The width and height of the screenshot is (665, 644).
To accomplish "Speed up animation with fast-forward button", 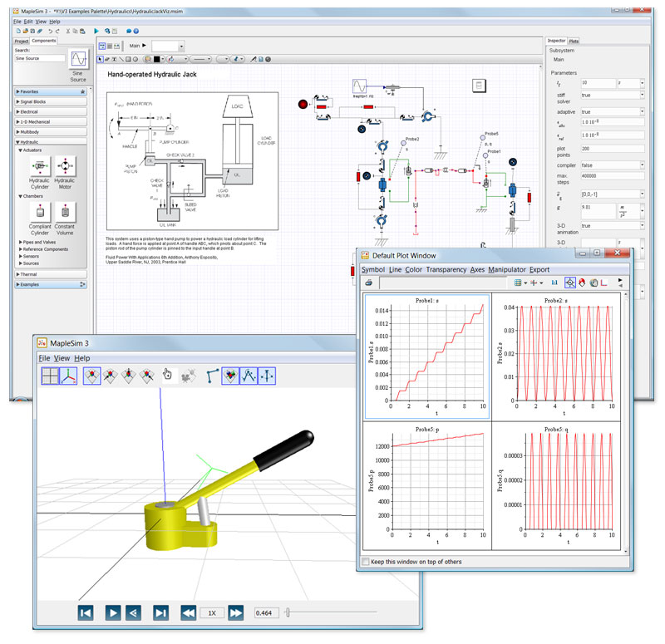I will [236, 612].
